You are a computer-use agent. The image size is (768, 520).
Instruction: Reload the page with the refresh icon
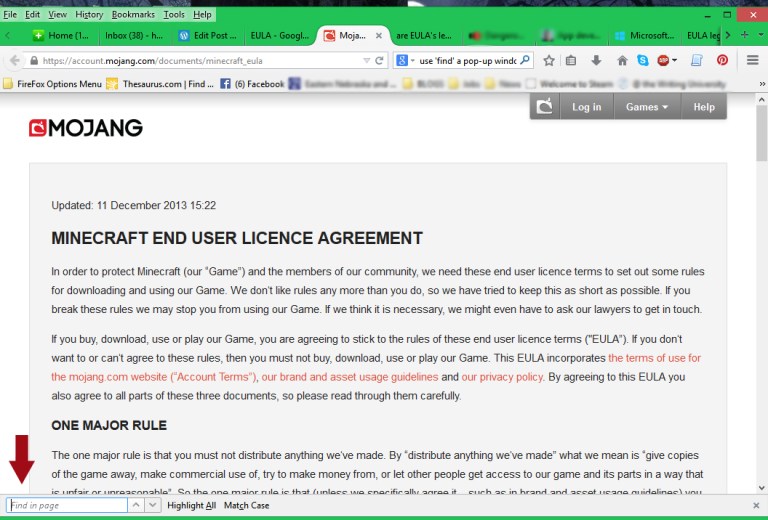pos(379,60)
